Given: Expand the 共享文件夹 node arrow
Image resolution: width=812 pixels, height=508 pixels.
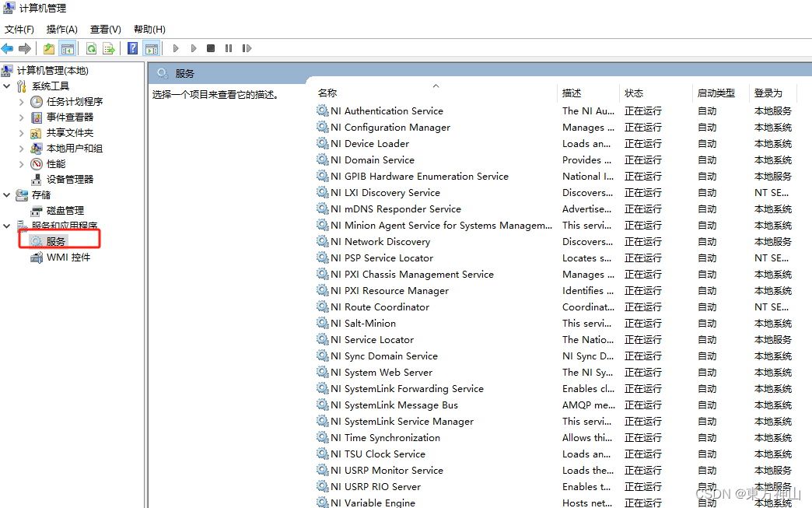Looking at the screenshot, I should click(x=21, y=132).
